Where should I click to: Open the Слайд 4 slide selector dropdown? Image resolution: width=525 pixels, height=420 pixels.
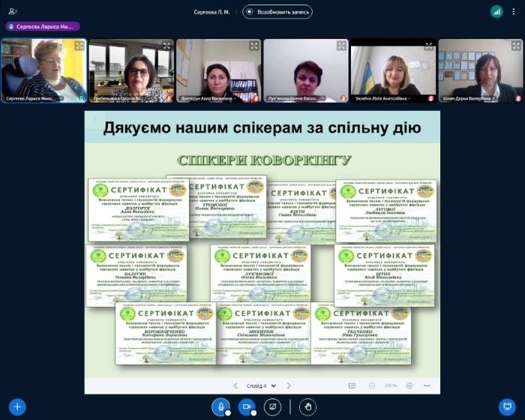(x=262, y=385)
